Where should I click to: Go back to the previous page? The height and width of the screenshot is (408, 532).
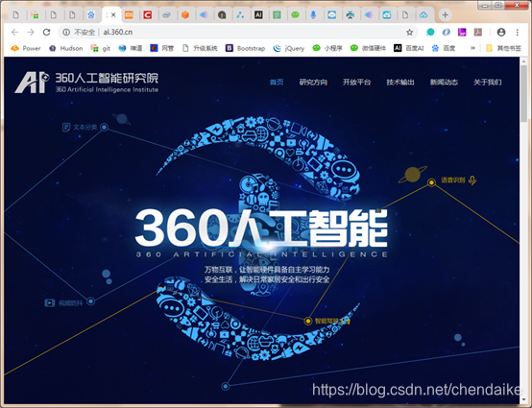pyautogui.click(x=14, y=33)
